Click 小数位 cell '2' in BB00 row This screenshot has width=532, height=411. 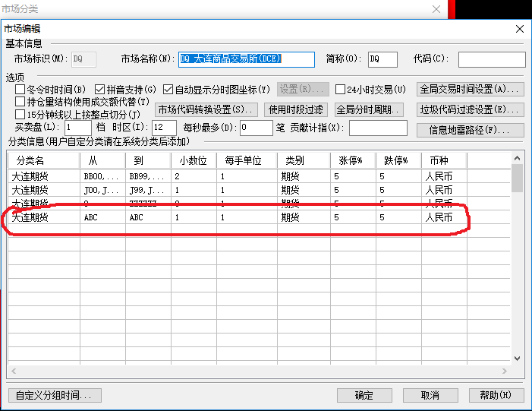click(x=194, y=176)
